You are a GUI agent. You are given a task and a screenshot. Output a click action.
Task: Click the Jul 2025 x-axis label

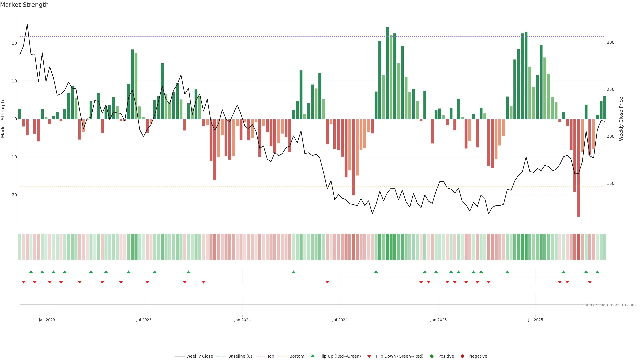[x=535, y=320]
